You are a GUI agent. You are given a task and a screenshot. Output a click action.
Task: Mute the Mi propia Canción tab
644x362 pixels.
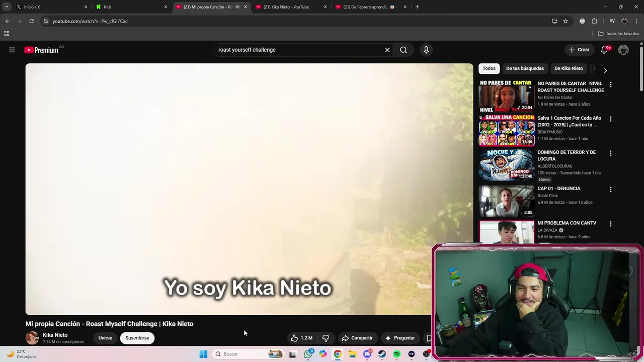tap(237, 7)
